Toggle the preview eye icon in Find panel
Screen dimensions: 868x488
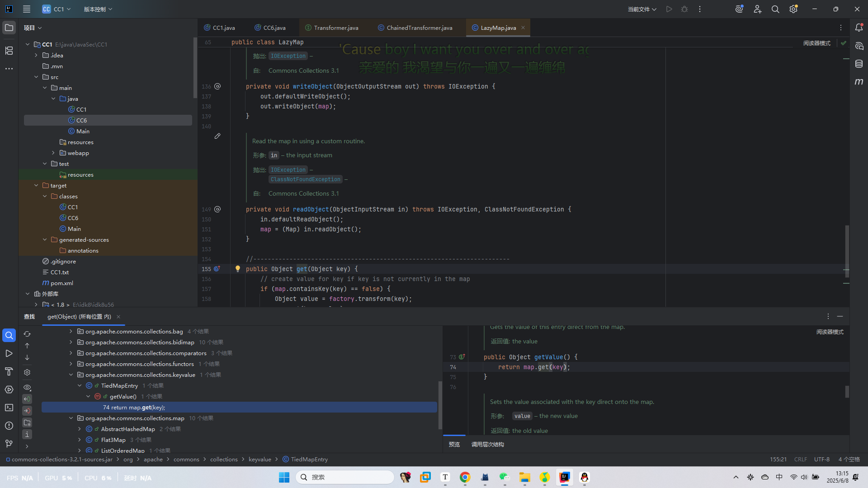27,388
